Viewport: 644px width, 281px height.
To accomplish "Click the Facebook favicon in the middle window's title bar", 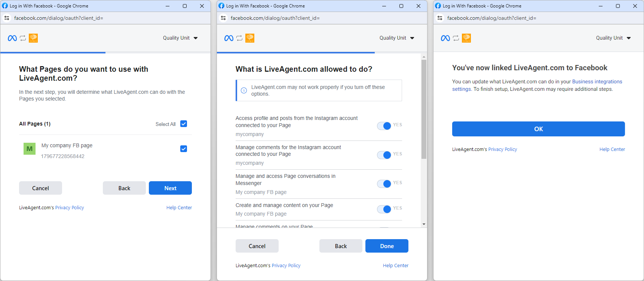I will tap(221, 6).
